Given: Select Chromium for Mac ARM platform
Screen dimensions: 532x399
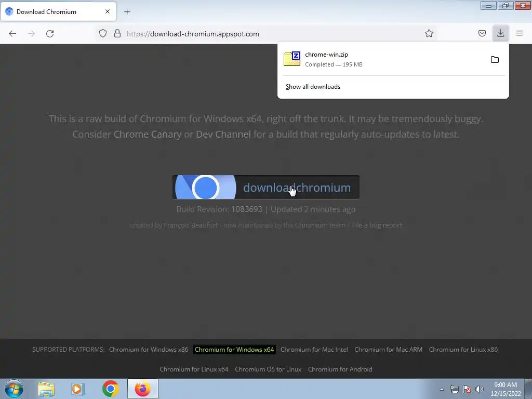Looking at the screenshot, I should [x=389, y=350].
